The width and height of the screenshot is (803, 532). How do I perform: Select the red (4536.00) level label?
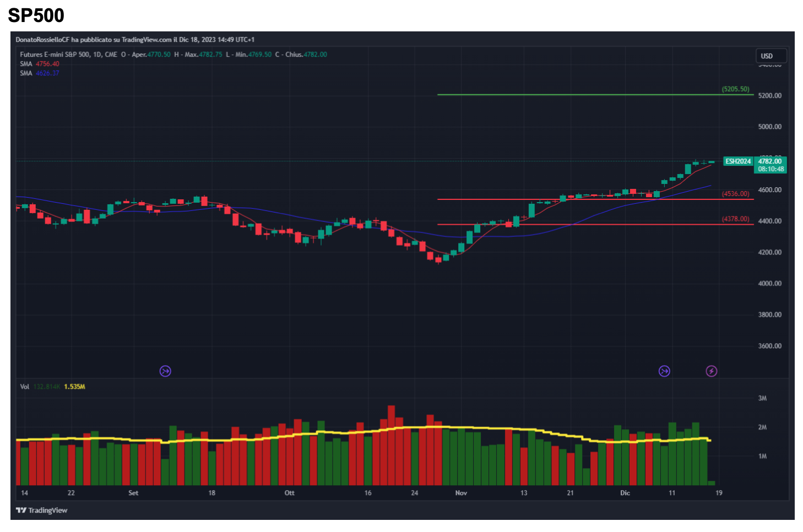pyautogui.click(x=736, y=194)
